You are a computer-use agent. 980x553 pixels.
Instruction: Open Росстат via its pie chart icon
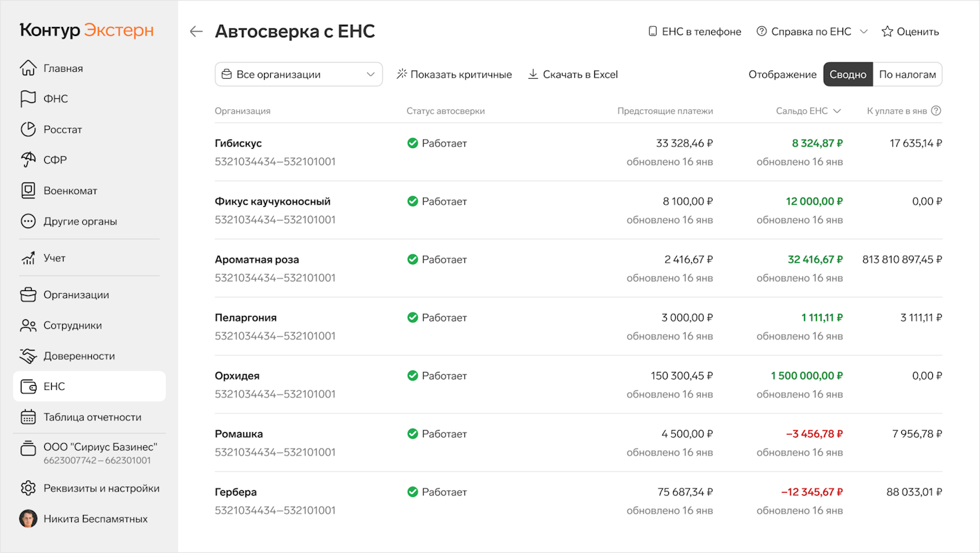[28, 129]
